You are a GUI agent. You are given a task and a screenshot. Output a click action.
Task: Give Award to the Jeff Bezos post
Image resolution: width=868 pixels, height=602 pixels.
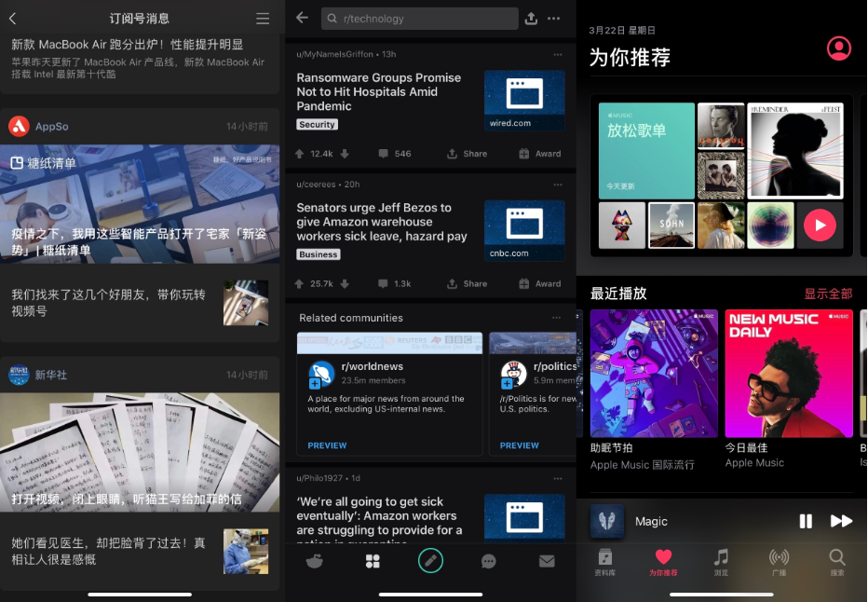point(540,283)
